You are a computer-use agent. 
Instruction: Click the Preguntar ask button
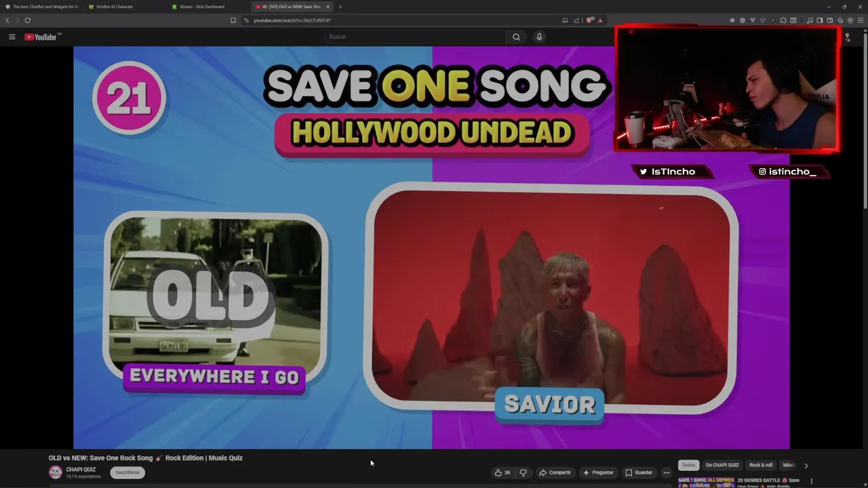[x=598, y=472]
